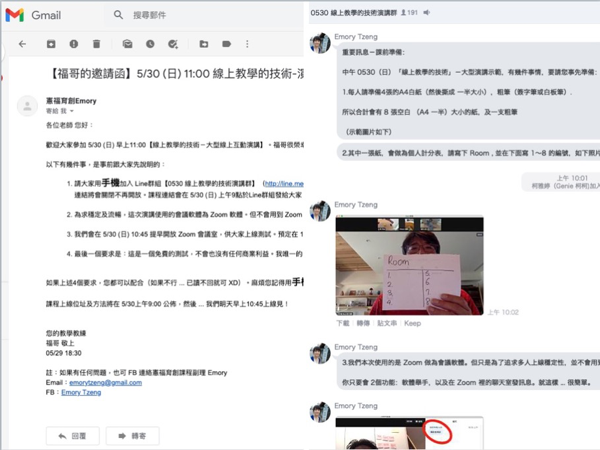Click Emory Tzeng avatar beside last image
This screenshot has width=600, height=450.
point(320,412)
